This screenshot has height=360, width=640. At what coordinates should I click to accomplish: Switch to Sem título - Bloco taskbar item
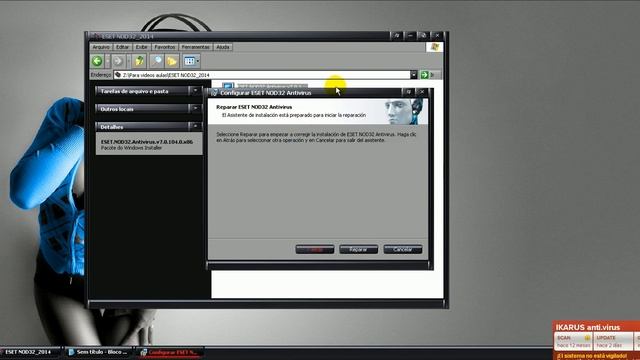pyautogui.click(x=98, y=352)
